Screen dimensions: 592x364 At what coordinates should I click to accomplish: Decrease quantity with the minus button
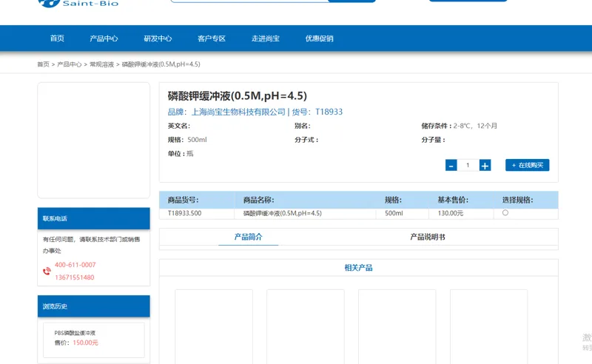point(451,166)
